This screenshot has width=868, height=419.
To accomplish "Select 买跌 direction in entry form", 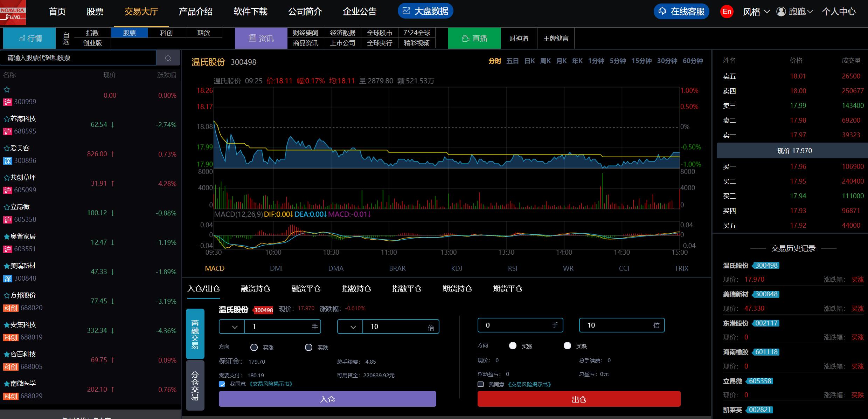I will point(308,347).
